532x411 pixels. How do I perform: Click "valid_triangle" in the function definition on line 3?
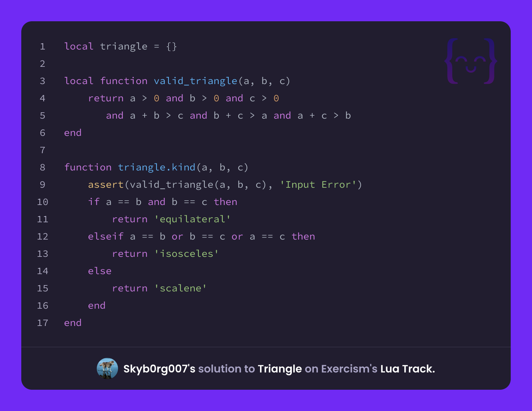pyautogui.click(x=196, y=81)
